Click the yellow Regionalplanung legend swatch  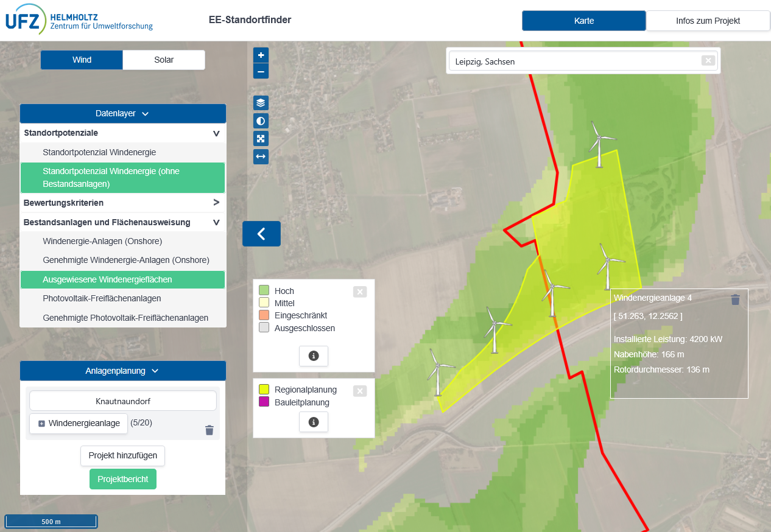(x=264, y=390)
